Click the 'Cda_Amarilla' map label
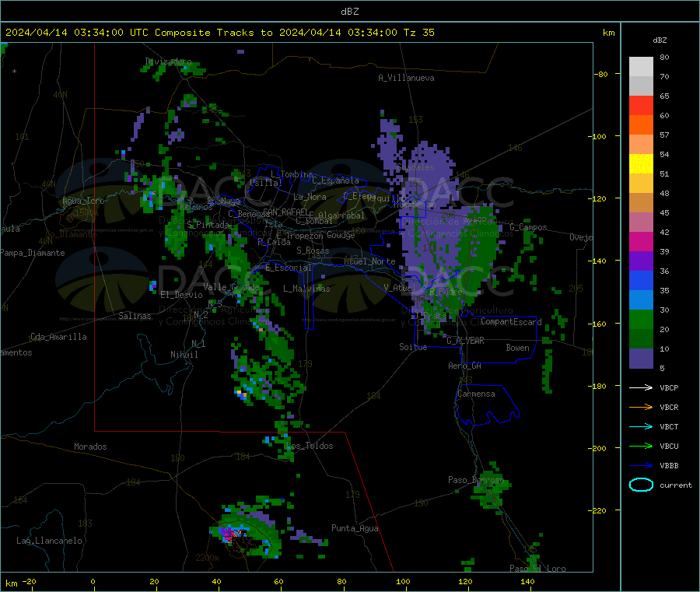700x592 pixels. tap(58, 337)
